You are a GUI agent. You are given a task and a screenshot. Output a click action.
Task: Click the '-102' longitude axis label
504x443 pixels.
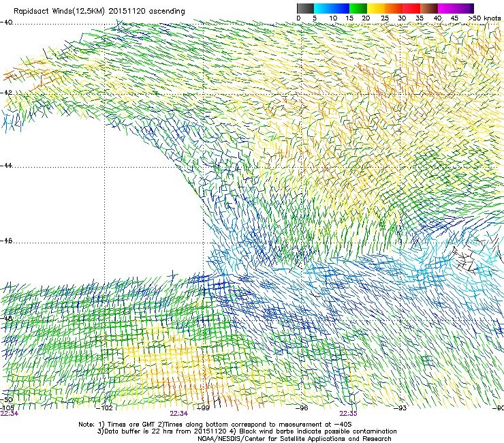[104, 408]
